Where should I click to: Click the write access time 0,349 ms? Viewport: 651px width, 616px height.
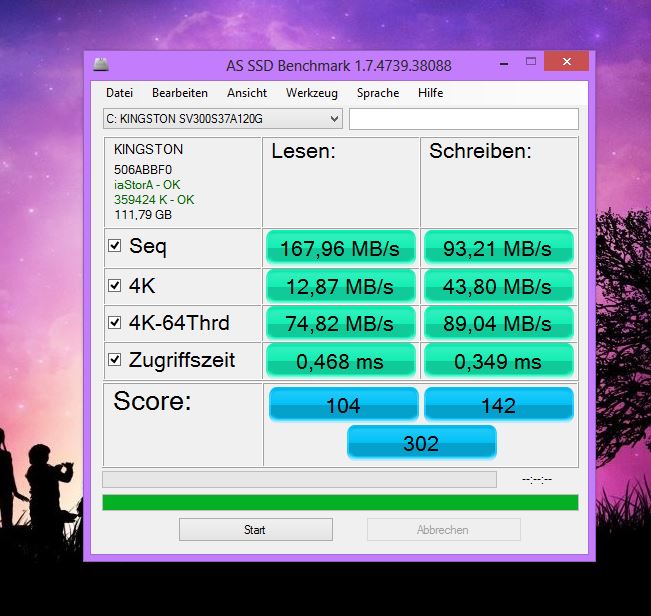pos(498,361)
